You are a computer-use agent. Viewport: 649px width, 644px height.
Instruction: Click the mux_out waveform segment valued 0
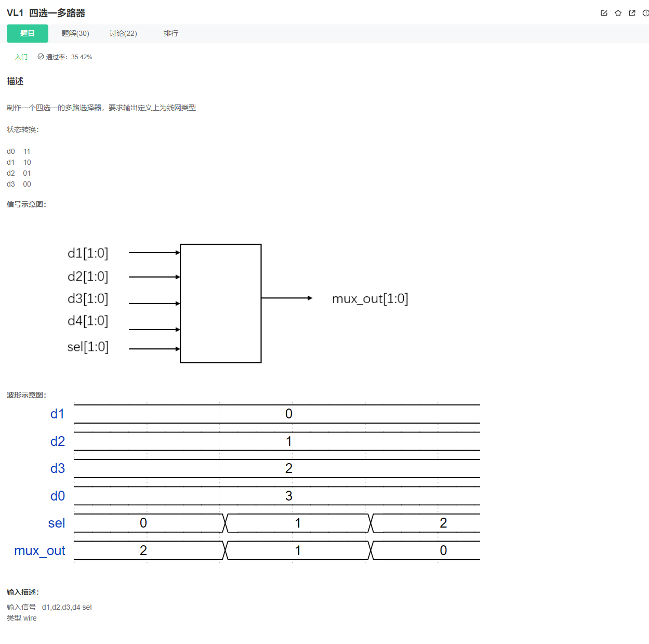[x=426, y=550]
